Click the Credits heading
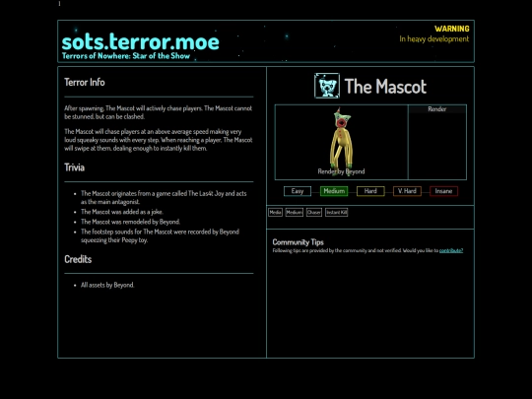Image resolution: width=532 pixels, height=399 pixels. pos(78,259)
